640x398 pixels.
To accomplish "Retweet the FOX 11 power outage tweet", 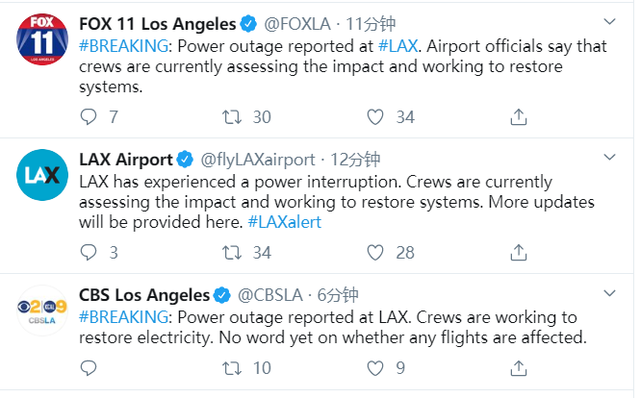I will click(x=232, y=117).
